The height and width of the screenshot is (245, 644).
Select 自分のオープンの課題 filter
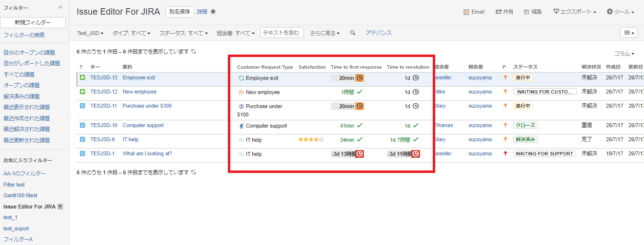[29, 53]
